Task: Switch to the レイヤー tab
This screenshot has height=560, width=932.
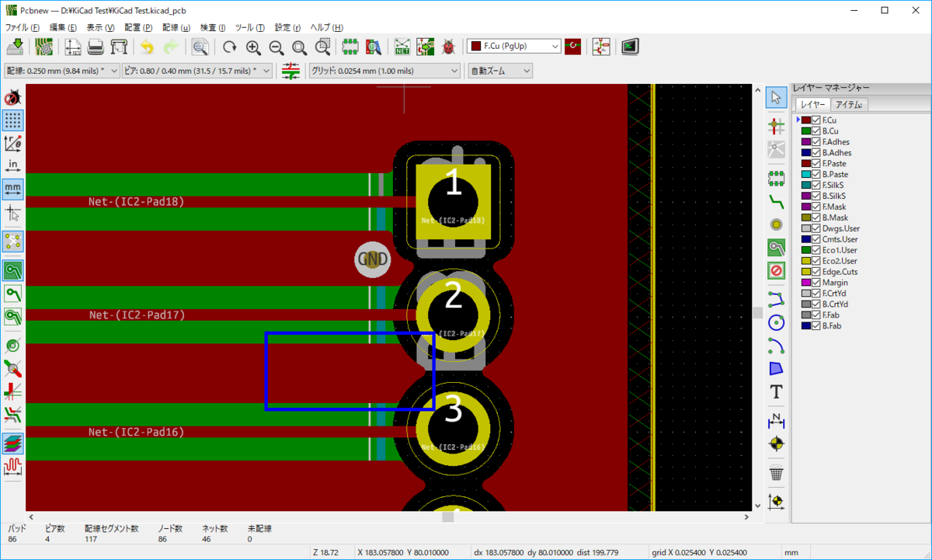Action: tap(813, 105)
